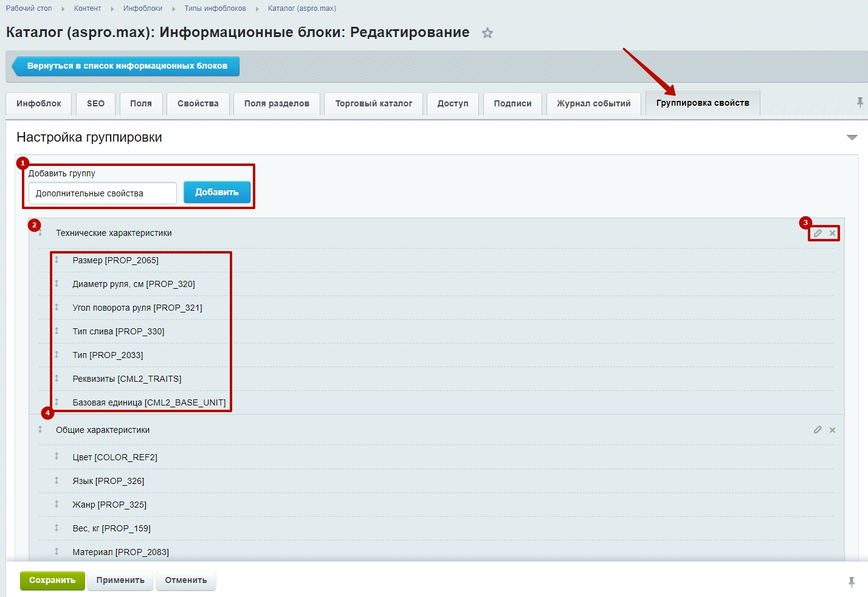Delete the Технические характеристики group
The height and width of the screenshot is (597, 868).
pyautogui.click(x=832, y=233)
